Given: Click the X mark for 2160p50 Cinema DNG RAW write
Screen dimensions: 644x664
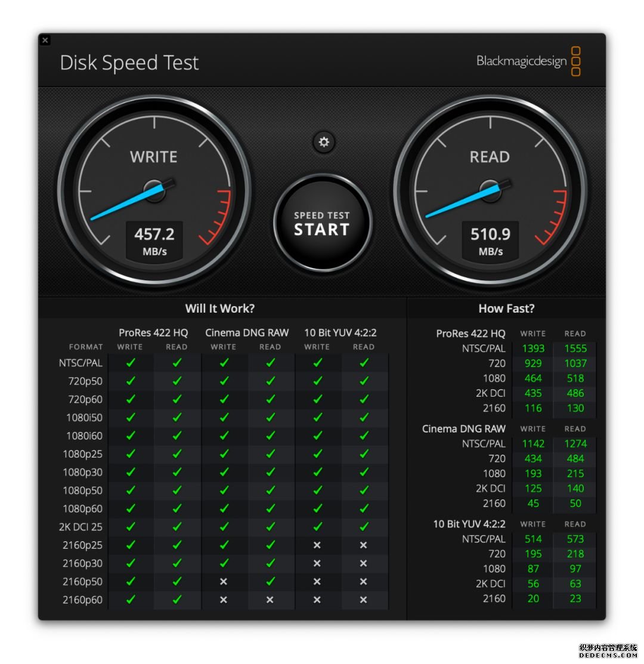Looking at the screenshot, I should (224, 582).
